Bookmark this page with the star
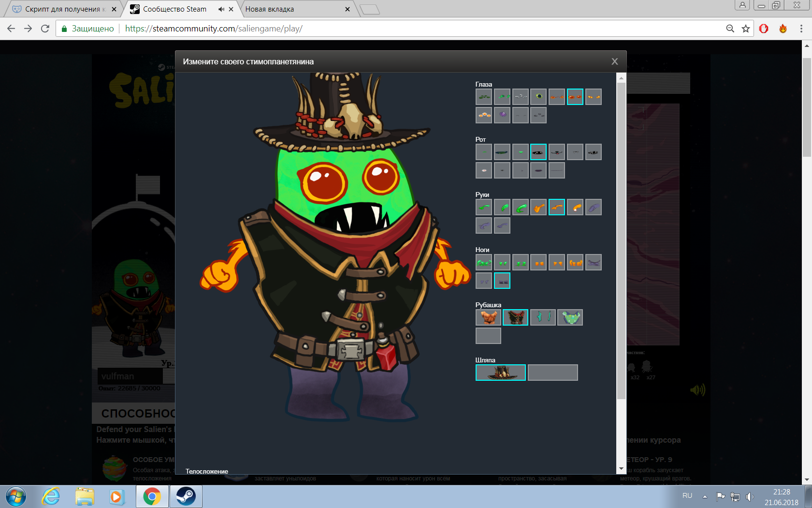This screenshot has height=508, width=812. tap(746, 29)
